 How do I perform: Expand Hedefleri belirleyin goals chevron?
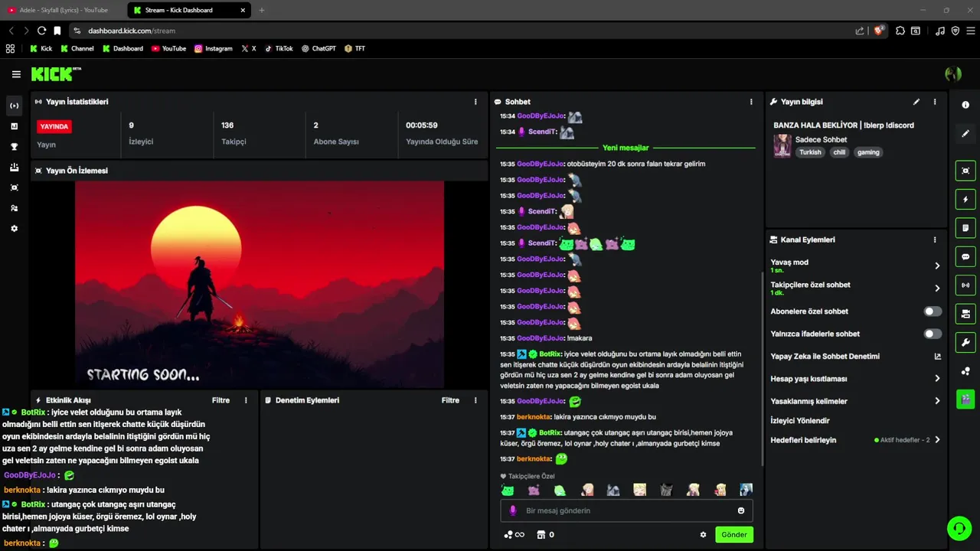point(937,440)
